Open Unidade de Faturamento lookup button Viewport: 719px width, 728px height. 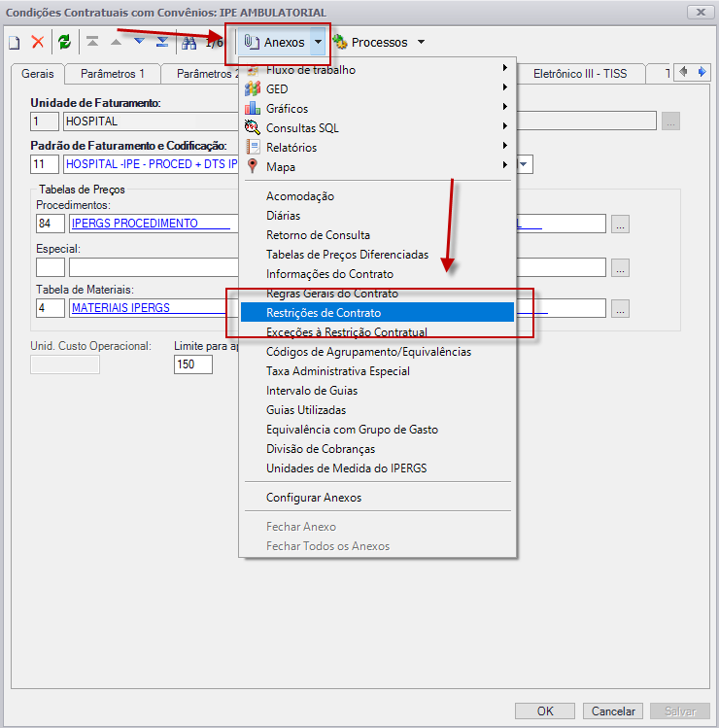tap(670, 121)
